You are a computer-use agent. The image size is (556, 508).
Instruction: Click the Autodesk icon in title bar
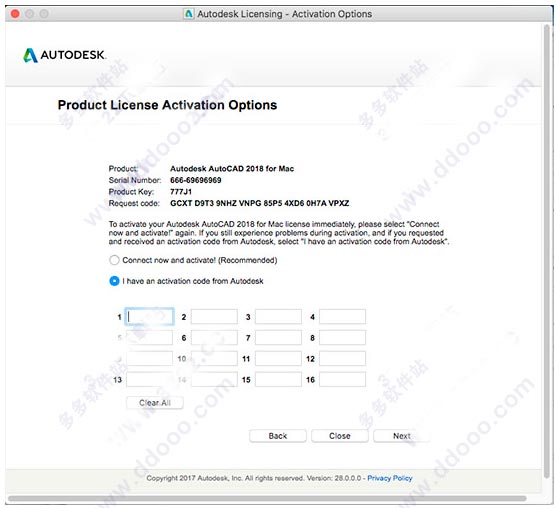[x=189, y=14]
